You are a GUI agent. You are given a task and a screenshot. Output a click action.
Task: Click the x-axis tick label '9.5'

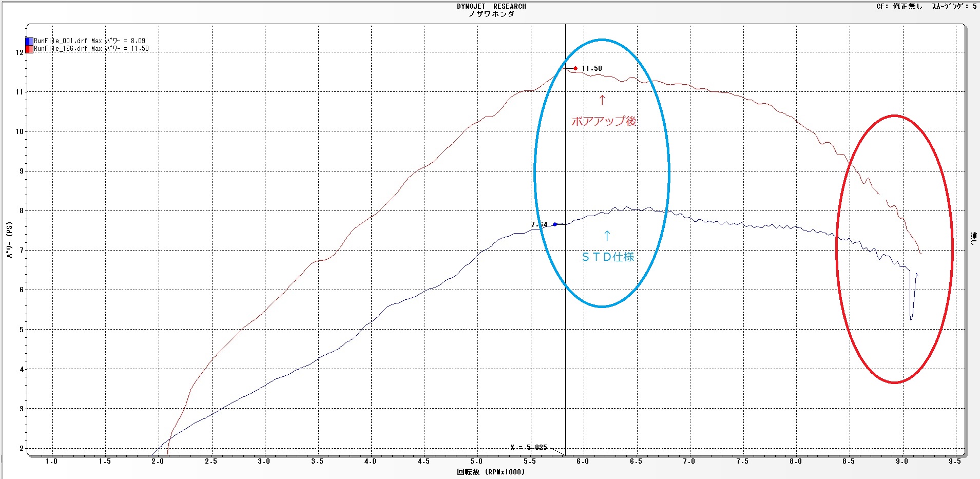click(955, 461)
